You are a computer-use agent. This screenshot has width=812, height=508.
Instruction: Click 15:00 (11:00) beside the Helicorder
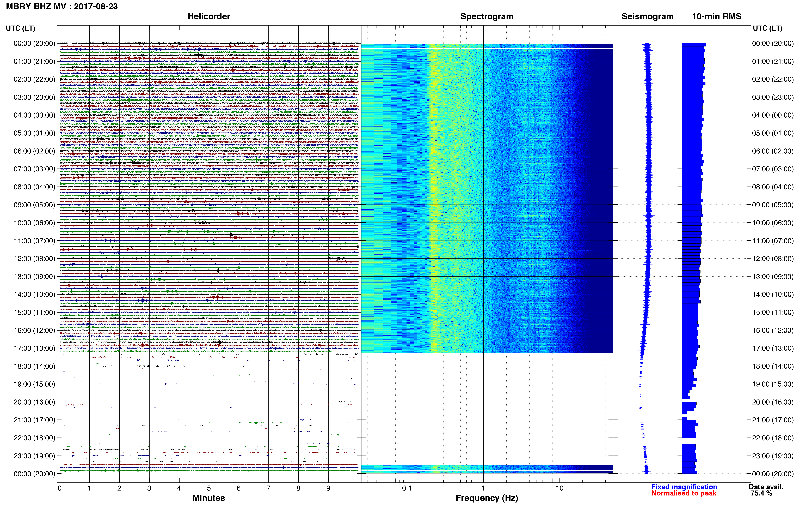pyautogui.click(x=34, y=312)
